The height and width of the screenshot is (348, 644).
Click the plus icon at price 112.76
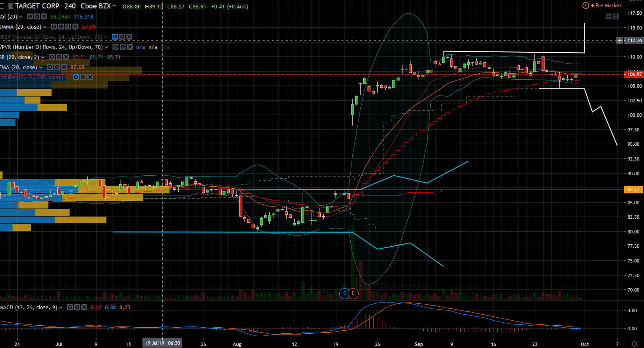(620, 41)
